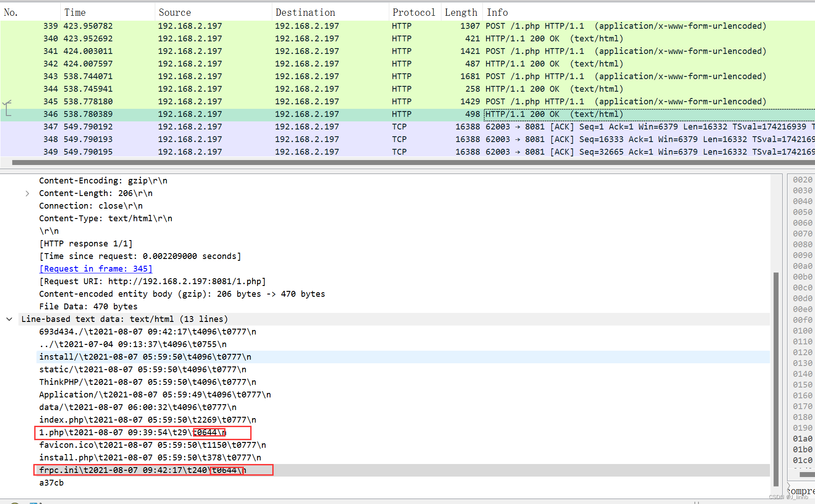
Task: Follow the Request in frame: 345 link
Action: click(x=95, y=268)
